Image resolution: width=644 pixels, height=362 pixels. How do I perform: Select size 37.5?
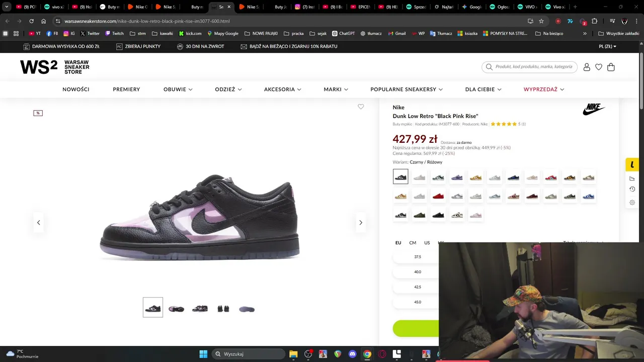pyautogui.click(x=418, y=257)
